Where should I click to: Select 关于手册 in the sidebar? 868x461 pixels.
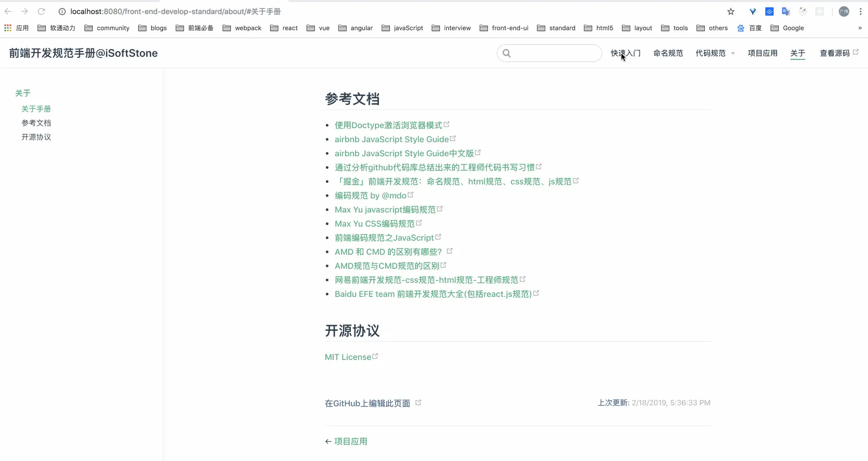(36, 109)
